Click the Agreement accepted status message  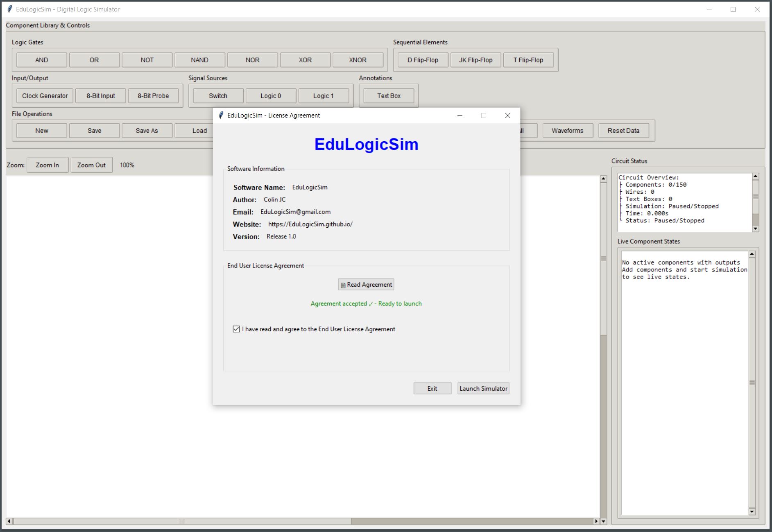tap(366, 303)
